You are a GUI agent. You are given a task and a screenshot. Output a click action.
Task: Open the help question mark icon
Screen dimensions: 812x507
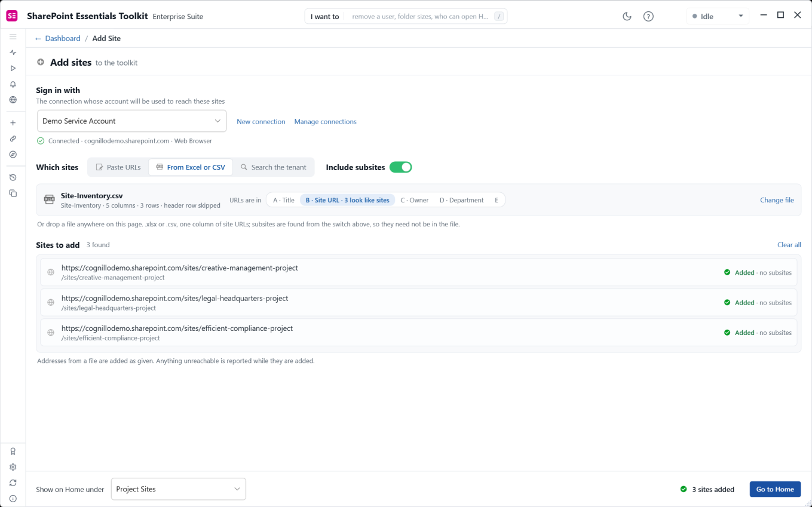pos(648,17)
